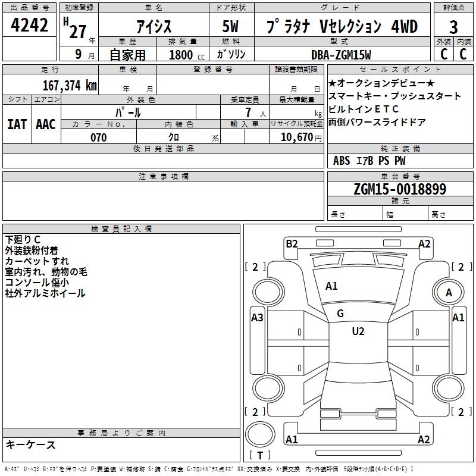Select ビルトインETC sales point
The height and width of the screenshot is (476, 476).
point(364,109)
